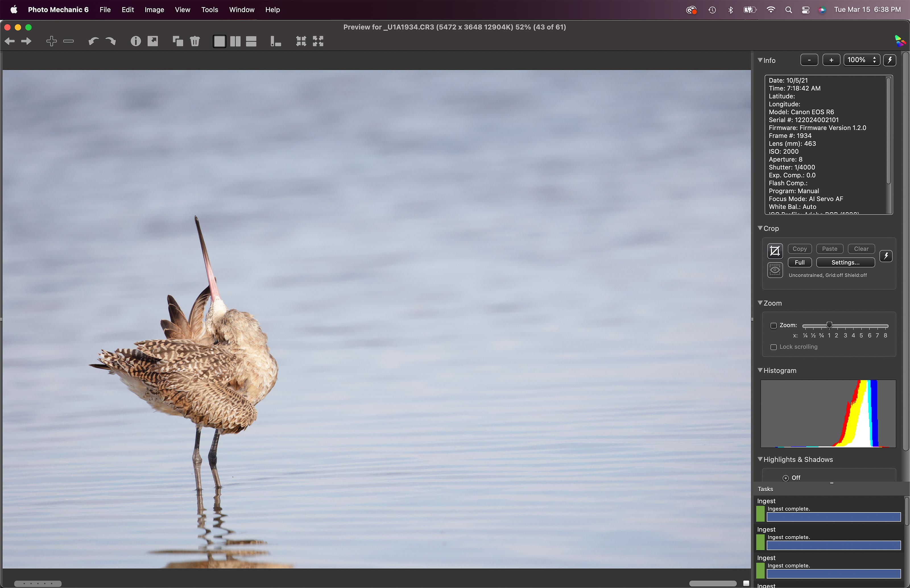
Task: Open Time Machine menu bar icon
Action: point(712,10)
